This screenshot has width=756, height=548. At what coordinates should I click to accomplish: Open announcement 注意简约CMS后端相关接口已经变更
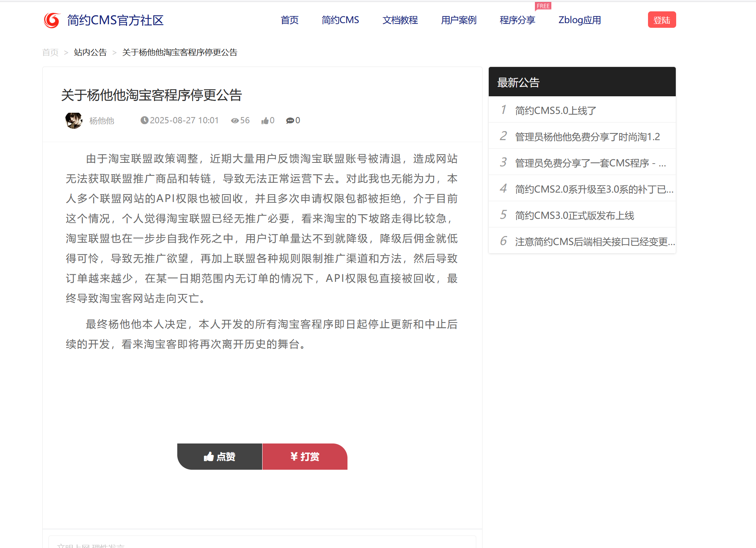click(x=595, y=242)
